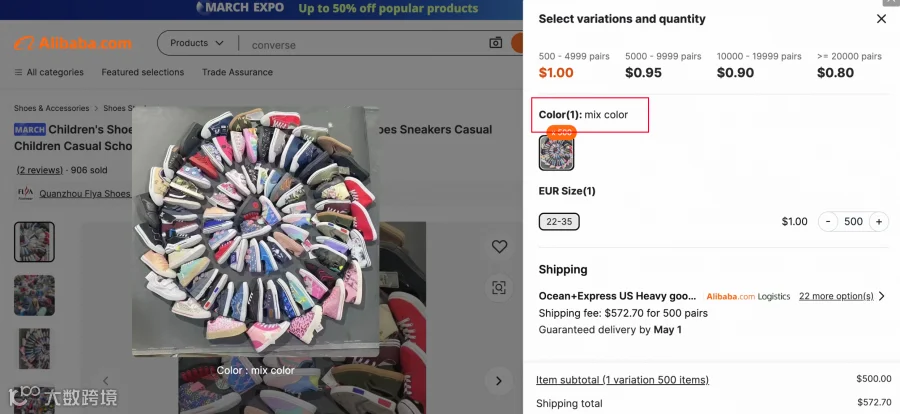The height and width of the screenshot is (414, 900).
Task: Select the 22-35 EUR size option
Action: click(x=559, y=222)
